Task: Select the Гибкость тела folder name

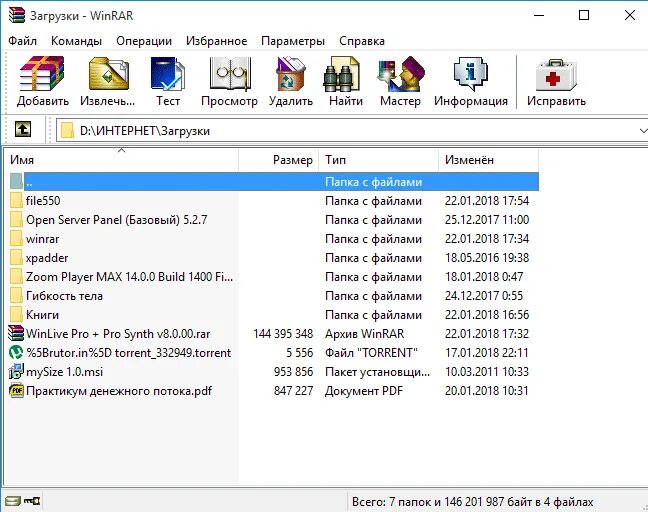Action: (64, 296)
